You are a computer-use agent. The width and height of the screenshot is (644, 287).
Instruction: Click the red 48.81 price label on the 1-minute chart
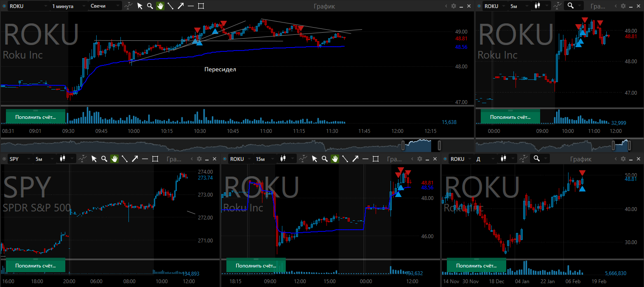click(x=461, y=39)
